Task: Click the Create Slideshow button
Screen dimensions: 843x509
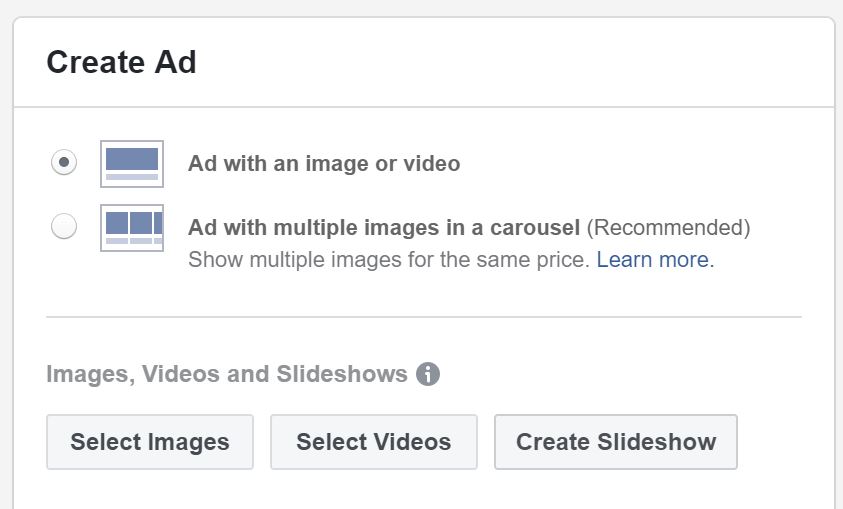Action: click(616, 442)
